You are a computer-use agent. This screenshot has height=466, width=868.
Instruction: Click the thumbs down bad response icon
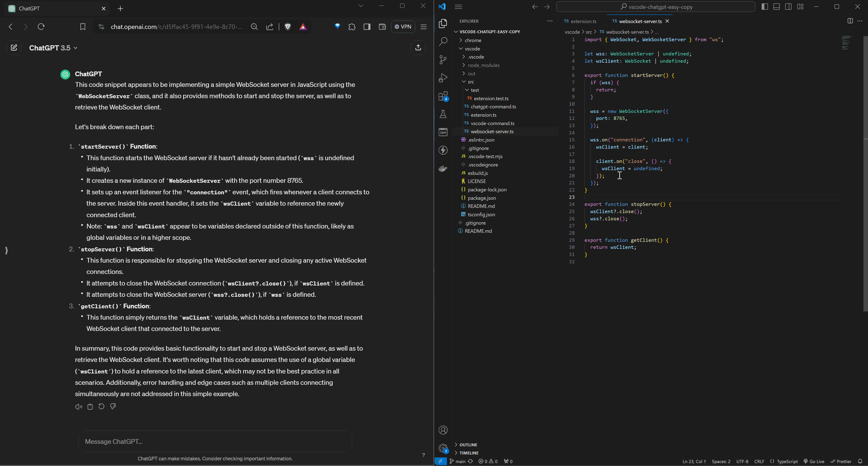113,407
